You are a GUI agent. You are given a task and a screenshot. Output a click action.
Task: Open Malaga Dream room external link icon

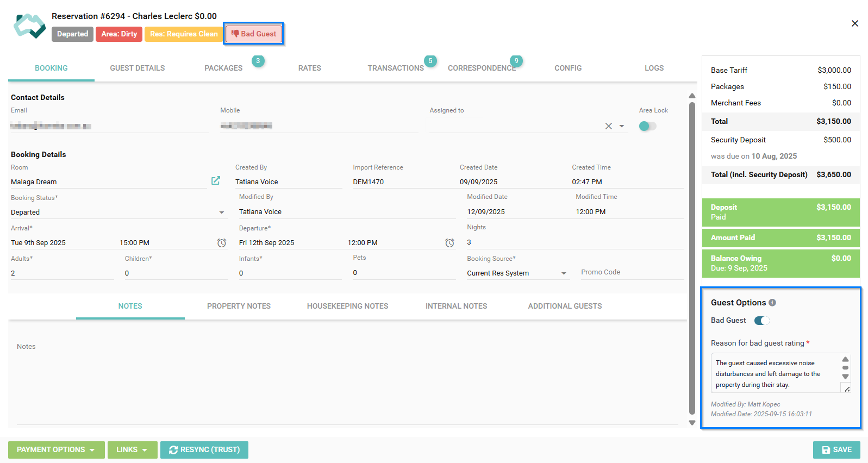pos(216,180)
